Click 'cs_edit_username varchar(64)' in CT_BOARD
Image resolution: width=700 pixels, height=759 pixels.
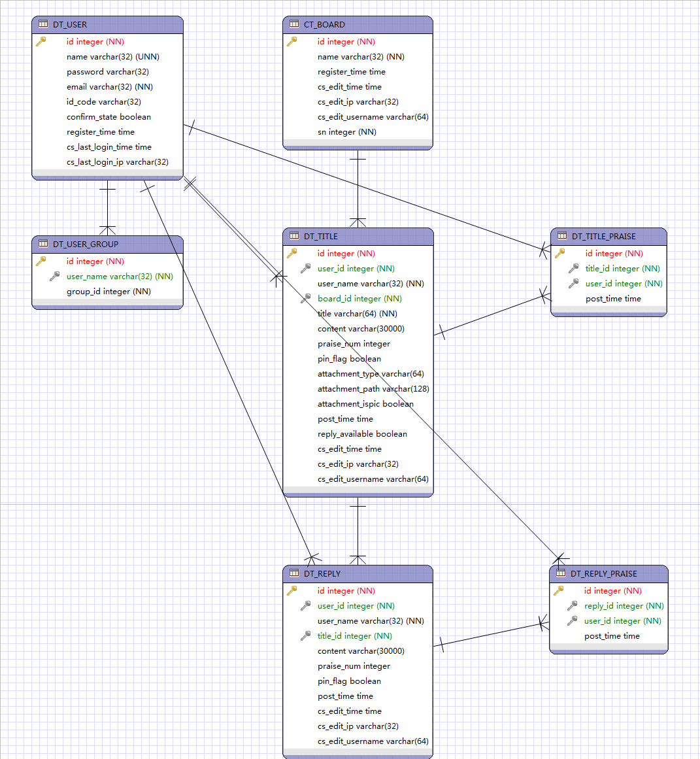point(373,116)
